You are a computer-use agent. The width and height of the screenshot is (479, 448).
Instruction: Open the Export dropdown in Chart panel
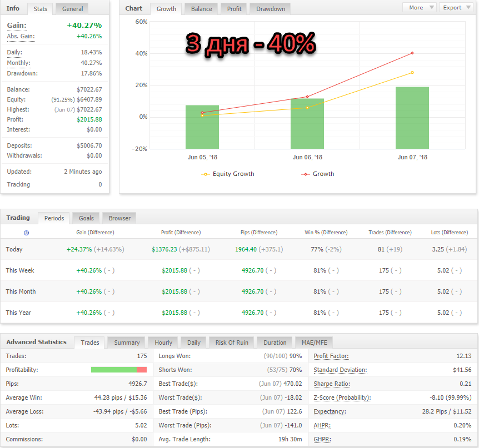tap(456, 8)
